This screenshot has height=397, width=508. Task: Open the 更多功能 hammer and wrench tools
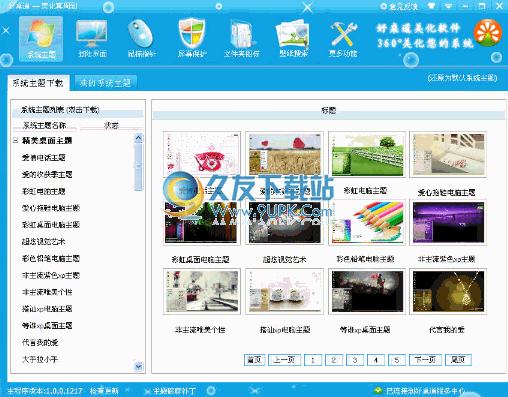[x=343, y=38]
